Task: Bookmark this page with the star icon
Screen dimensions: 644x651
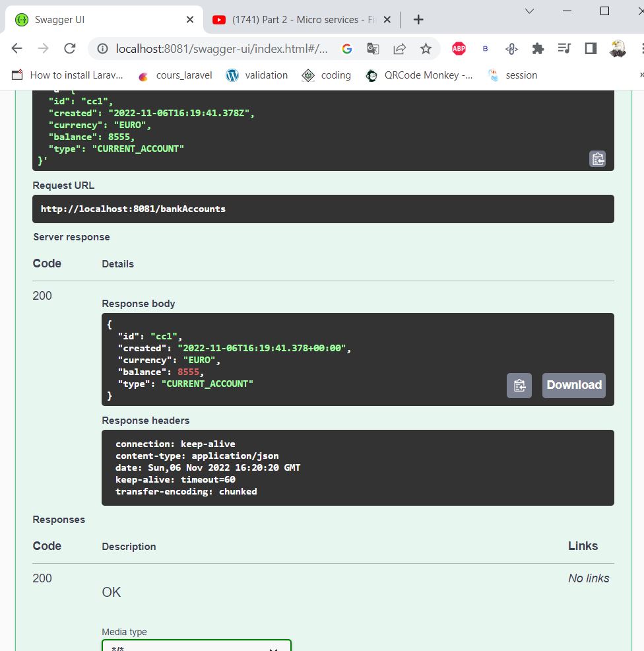Action: tap(426, 48)
